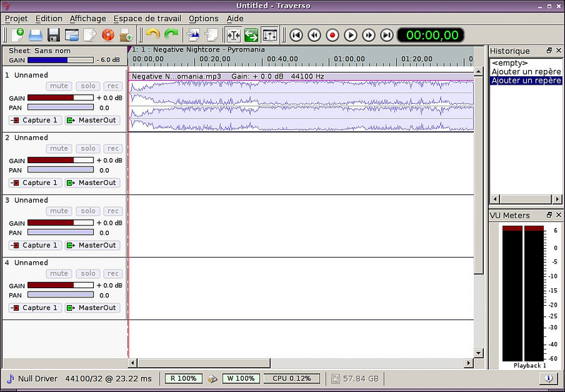
Task: Click Null Driver in the status bar
Action: tap(32, 379)
